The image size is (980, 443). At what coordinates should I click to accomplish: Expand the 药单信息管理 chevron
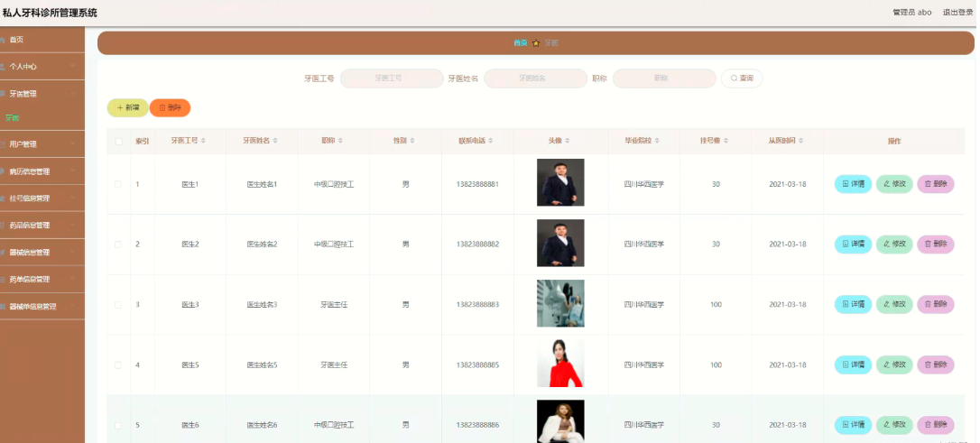pos(72,279)
